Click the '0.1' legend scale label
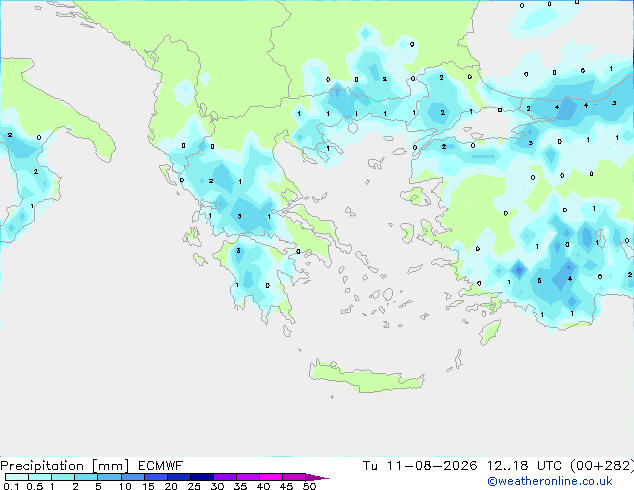This screenshot has width=634, height=490. (11, 486)
